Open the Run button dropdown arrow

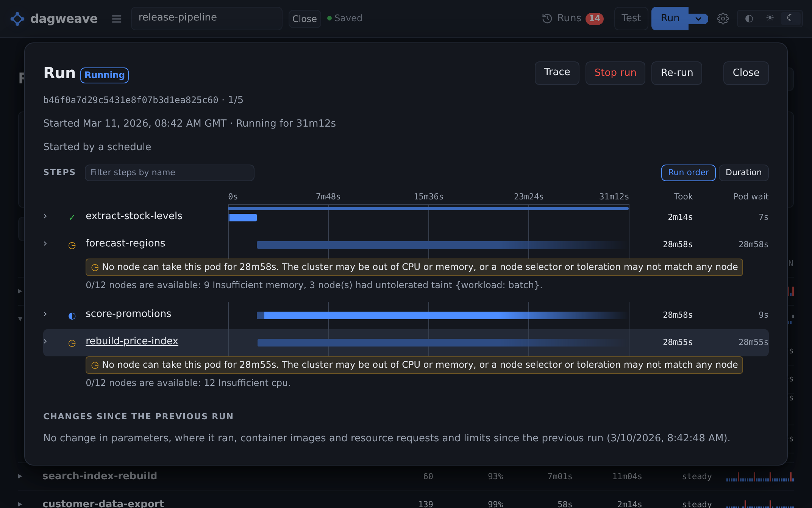[x=698, y=19]
